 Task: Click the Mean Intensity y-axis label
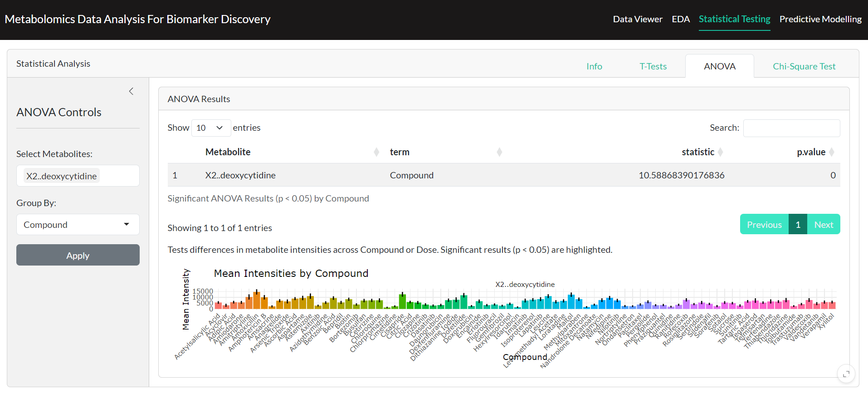coord(186,300)
